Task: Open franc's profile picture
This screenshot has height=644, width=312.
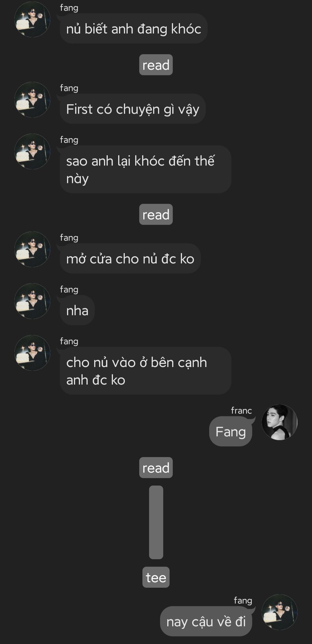Action: [x=279, y=422]
